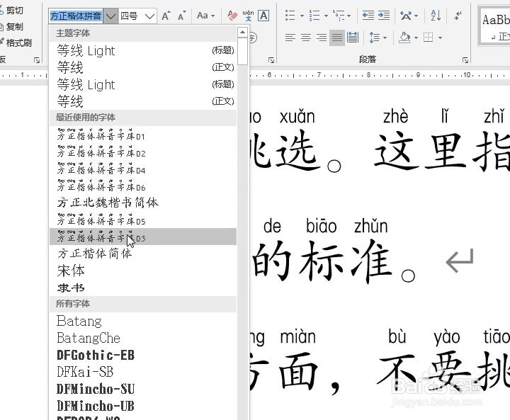Choose font 方正楷体简体
The image size is (510, 420).
click(143, 254)
